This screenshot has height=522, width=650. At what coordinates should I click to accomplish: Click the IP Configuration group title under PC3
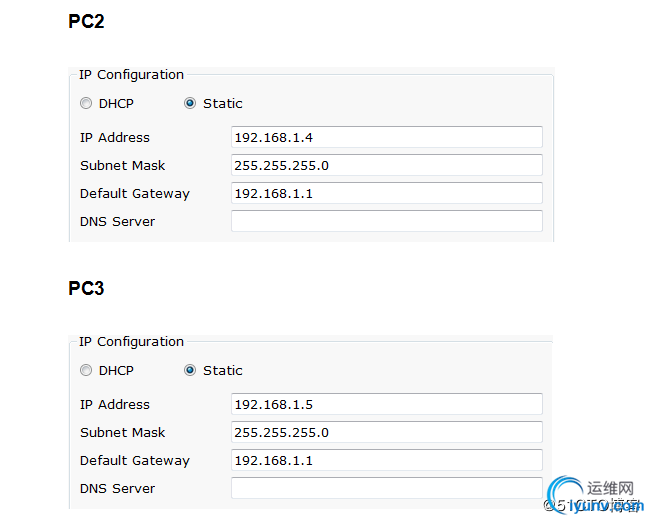pos(131,342)
